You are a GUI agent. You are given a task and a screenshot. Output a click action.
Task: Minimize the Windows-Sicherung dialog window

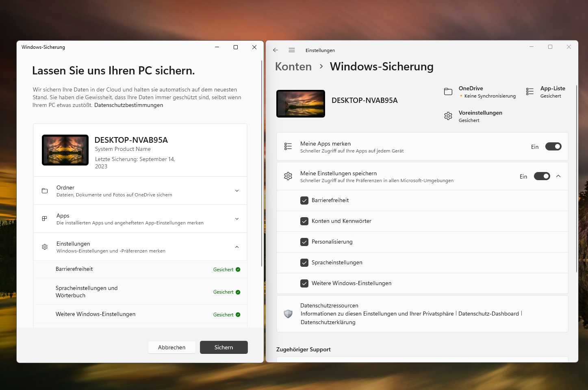coord(217,47)
